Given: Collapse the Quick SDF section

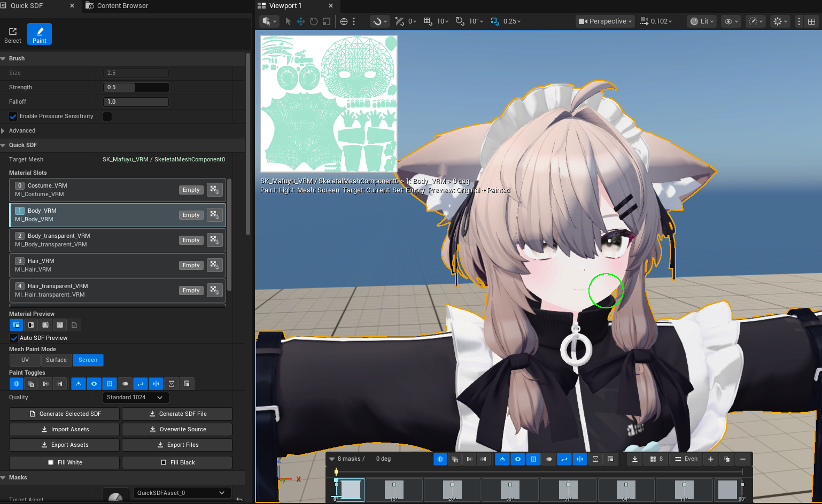Looking at the screenshot, I should (x=3, y=145).
